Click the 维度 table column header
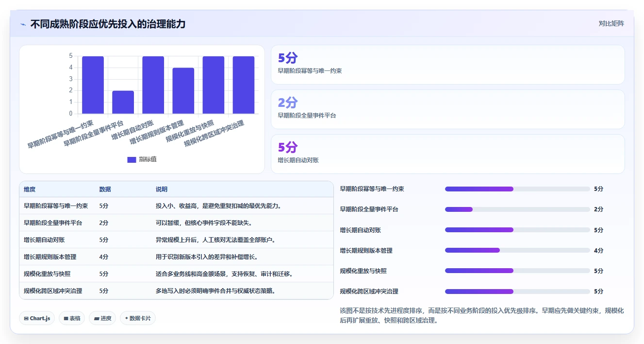 click(x=30, y=189)
